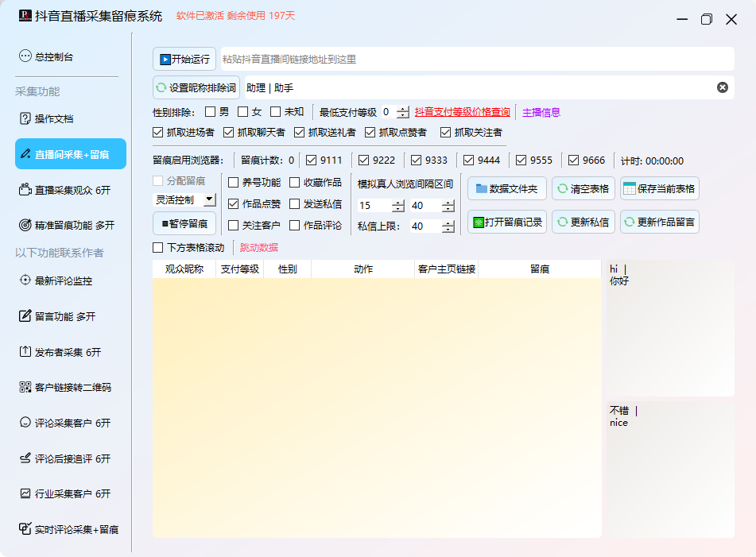Viewport: 756px width, 557px height.
Task: Click the refresh icon on 设置昵称排除词
Action: (x=161, y=87)
